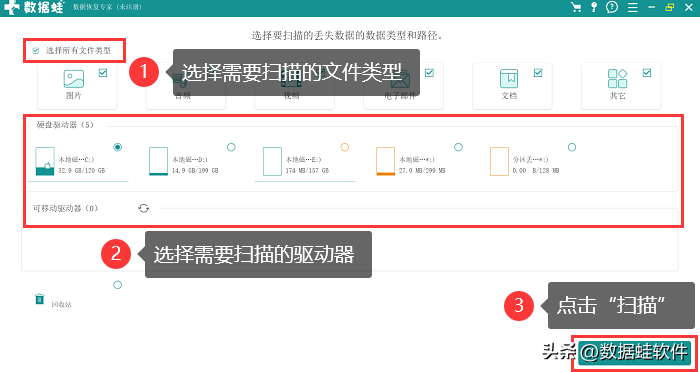Click the 其它 file type icon
The height and width of the screenshot is (372, 700).
pos(617,79)
